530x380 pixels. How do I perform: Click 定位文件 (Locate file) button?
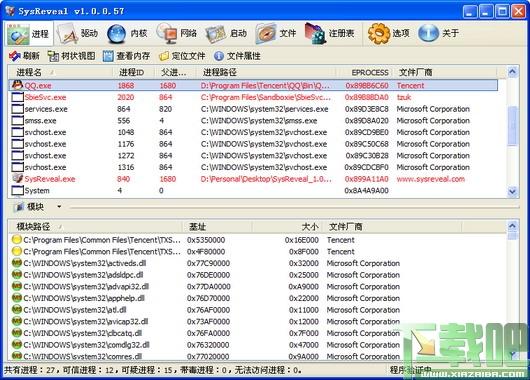pyautogui.click(x=182, y=56)
